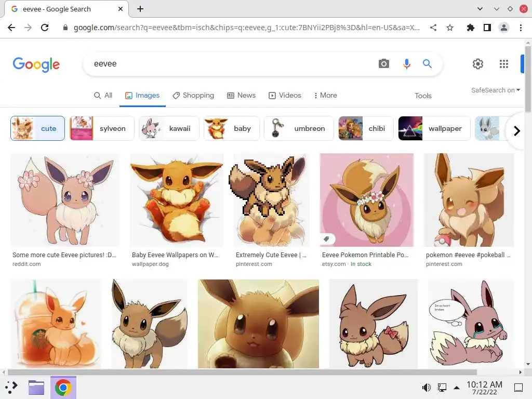This screenshot has height=399, width=532.
Task: Toggle the browser side panel icon
Action: tap(487, 28)
